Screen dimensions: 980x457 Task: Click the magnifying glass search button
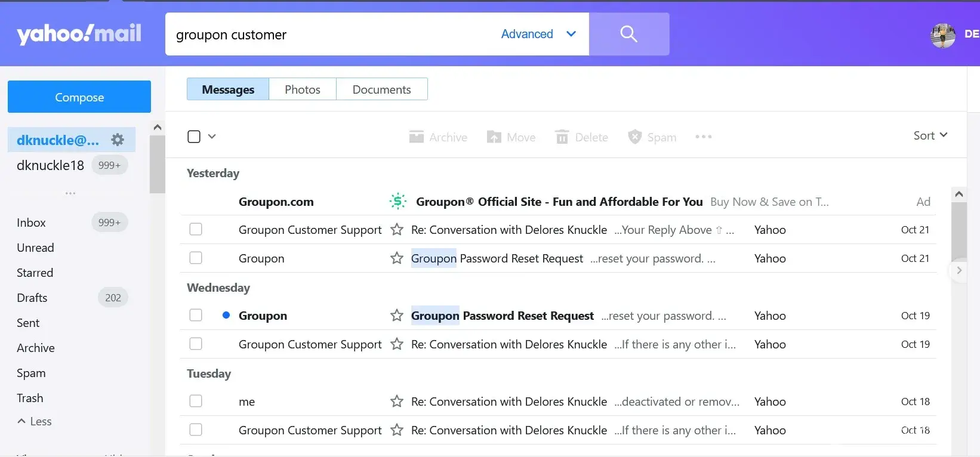tap(628, 34)
